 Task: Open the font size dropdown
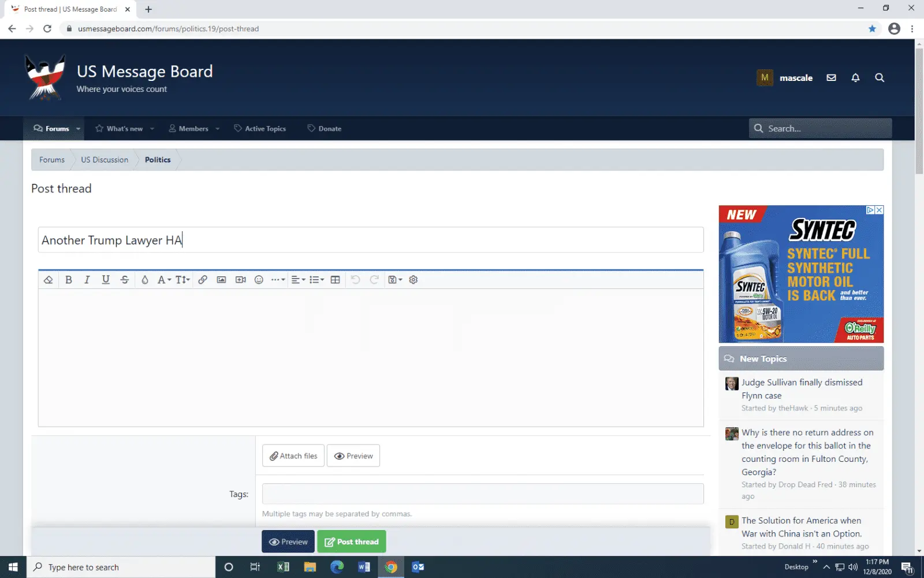click(182, 280)
